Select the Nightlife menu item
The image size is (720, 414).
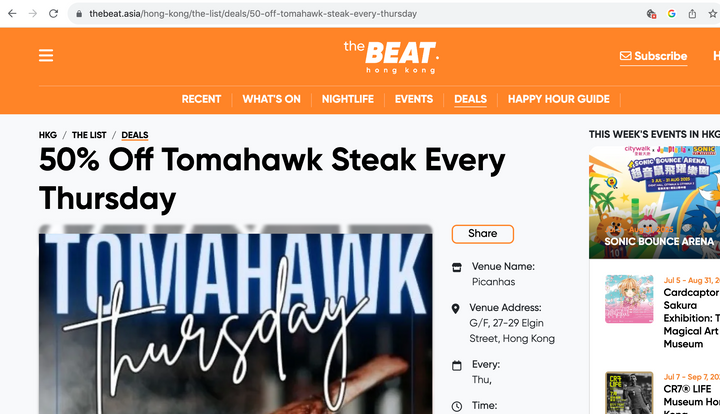(348, 99)
